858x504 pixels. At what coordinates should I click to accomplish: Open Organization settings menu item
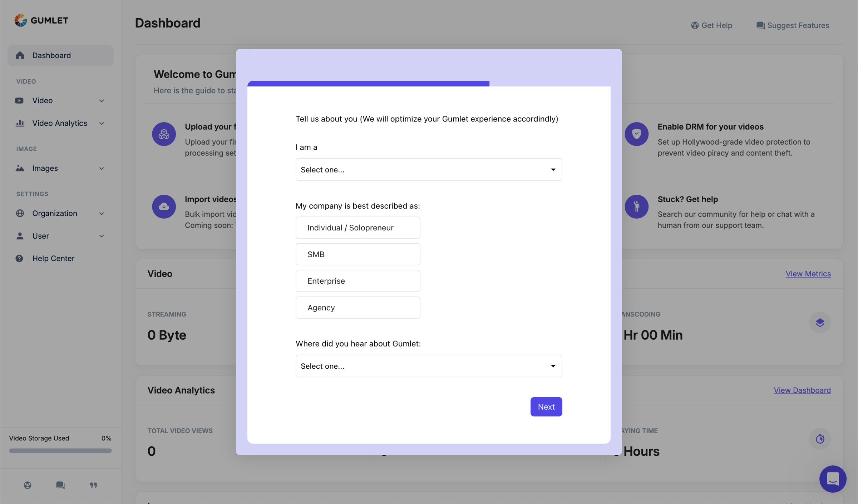60,213
